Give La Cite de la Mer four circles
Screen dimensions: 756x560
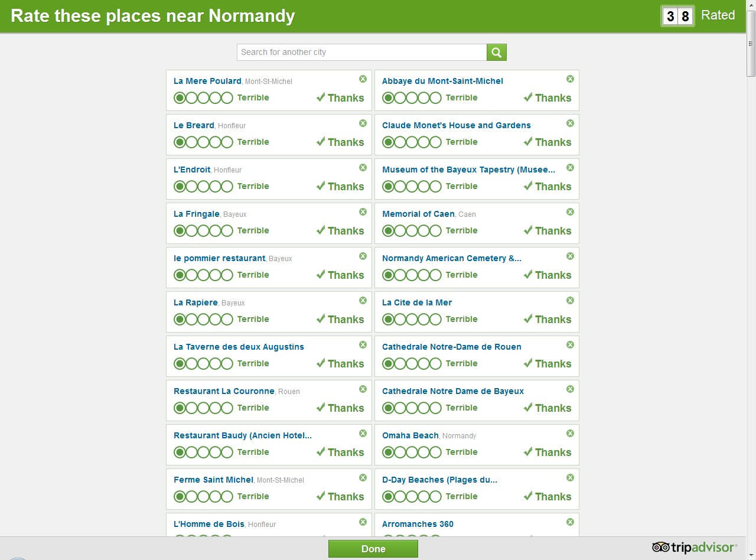click(424, 320)
